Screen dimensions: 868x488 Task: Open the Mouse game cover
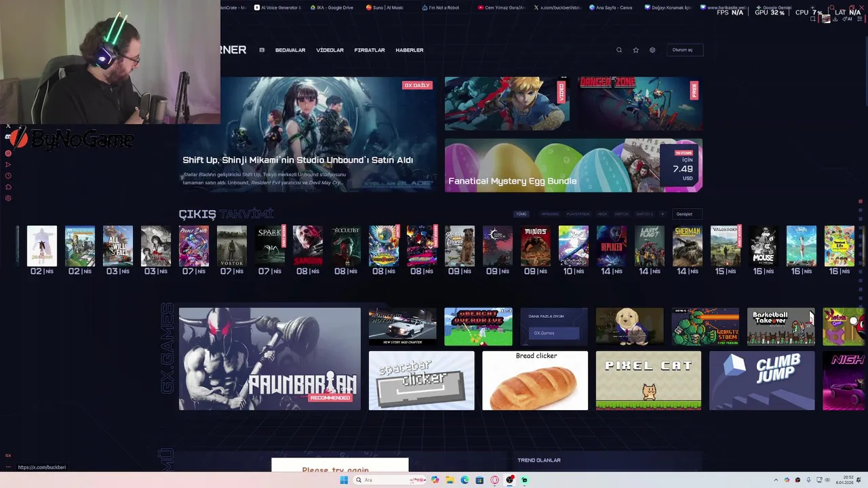[x=763, y=245]
